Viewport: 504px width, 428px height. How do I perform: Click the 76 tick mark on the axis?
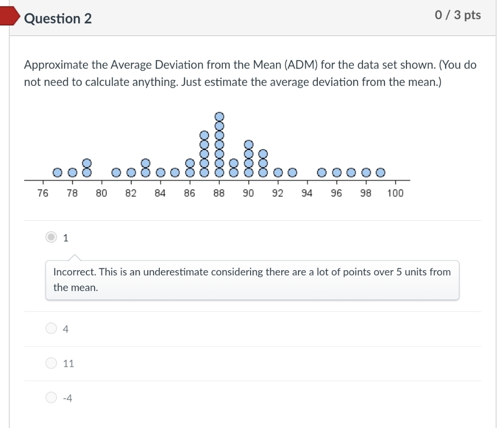tap(43, 183)
